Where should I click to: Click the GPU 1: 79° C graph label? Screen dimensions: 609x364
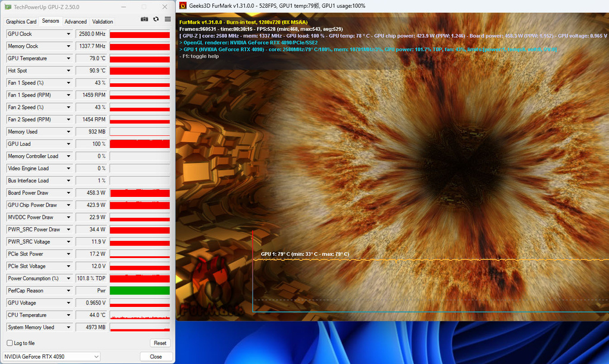tap(305, 254)
